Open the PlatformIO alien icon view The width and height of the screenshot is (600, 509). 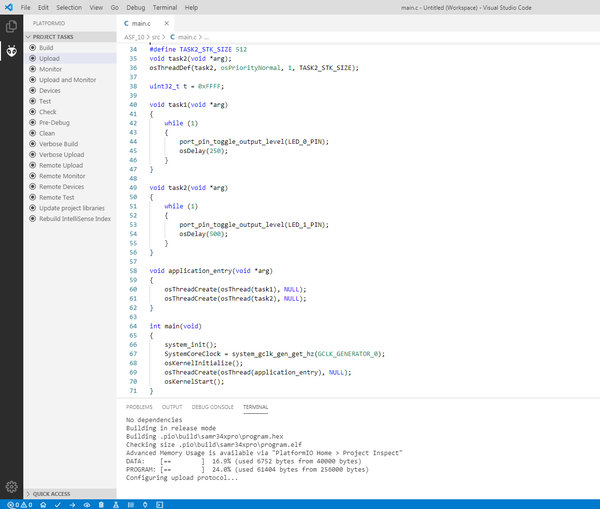tap(11, 51)
